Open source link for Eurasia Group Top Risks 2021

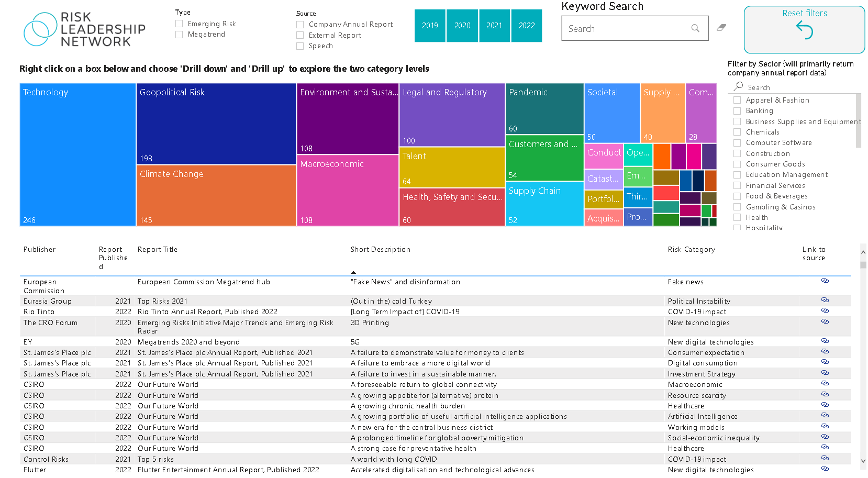(x=825, y=300)
